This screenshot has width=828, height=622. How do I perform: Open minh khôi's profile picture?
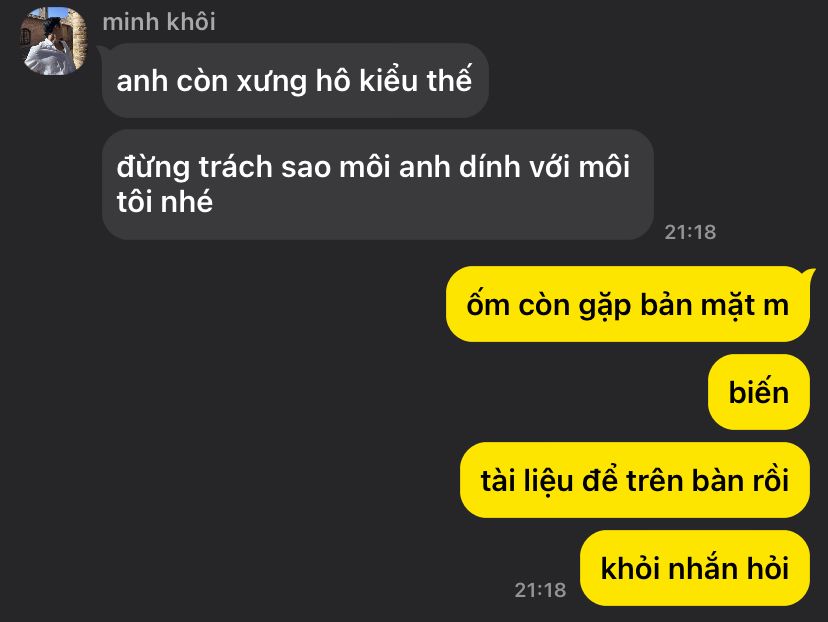pyautogui.click(x=54, y=41)
